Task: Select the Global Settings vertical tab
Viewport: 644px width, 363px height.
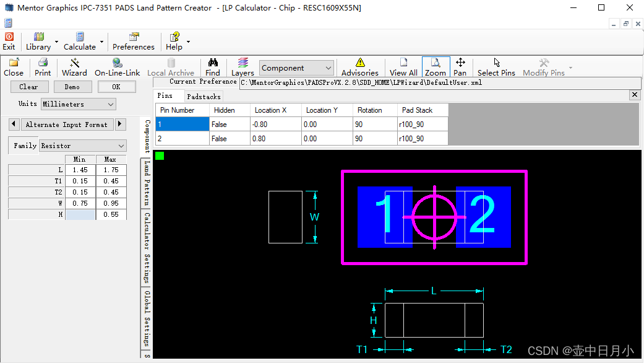Action: (146, 318)
